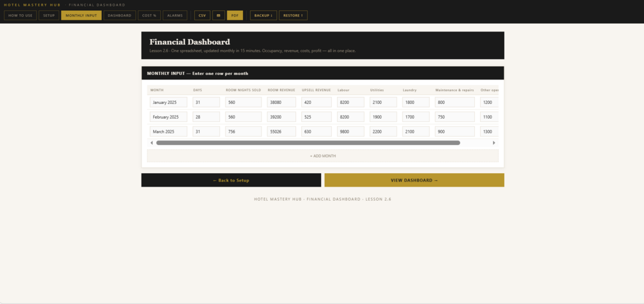Click the Days field for January 2025
The image size is (644, 304).
tap(206, 102)
